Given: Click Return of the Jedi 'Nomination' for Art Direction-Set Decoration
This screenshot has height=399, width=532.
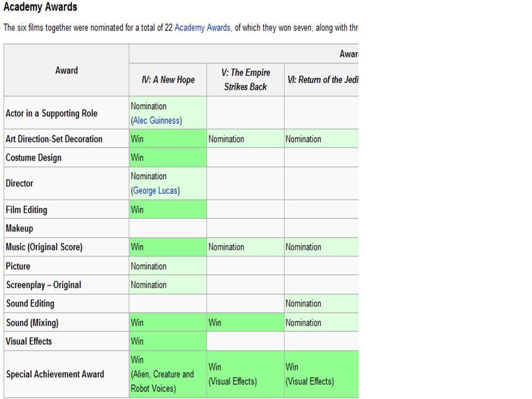Looking at the screenshot, I should tap(321, 139).
